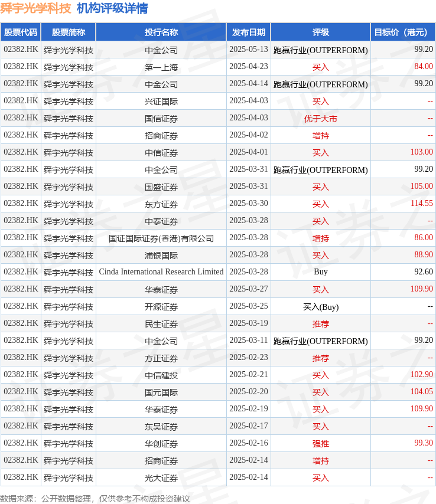Screen dimensions: 436x504
Task: Click the 推荐 rating for 民生证券
Action: [321, 323]
